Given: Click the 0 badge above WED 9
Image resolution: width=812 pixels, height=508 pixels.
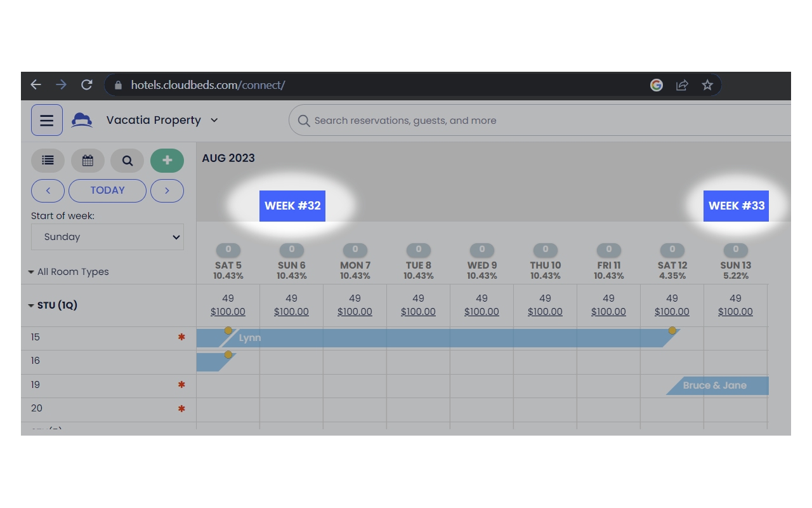Looking at the screenshot, I should tap(482, 250).
